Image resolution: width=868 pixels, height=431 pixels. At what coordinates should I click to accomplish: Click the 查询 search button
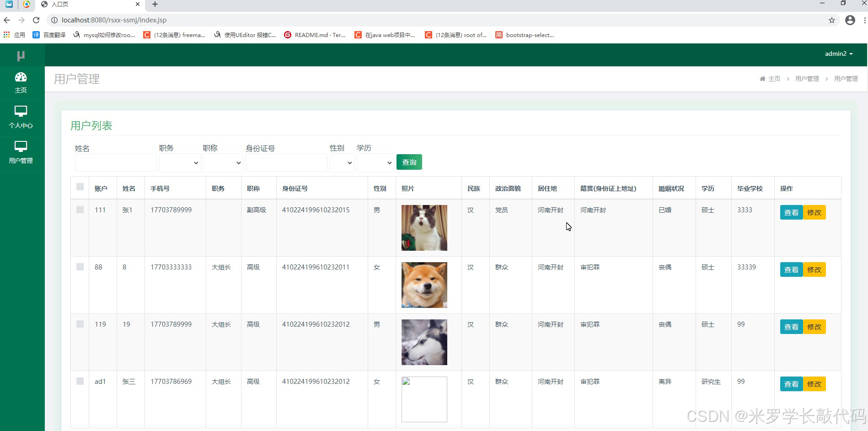(x=409, y=162)
